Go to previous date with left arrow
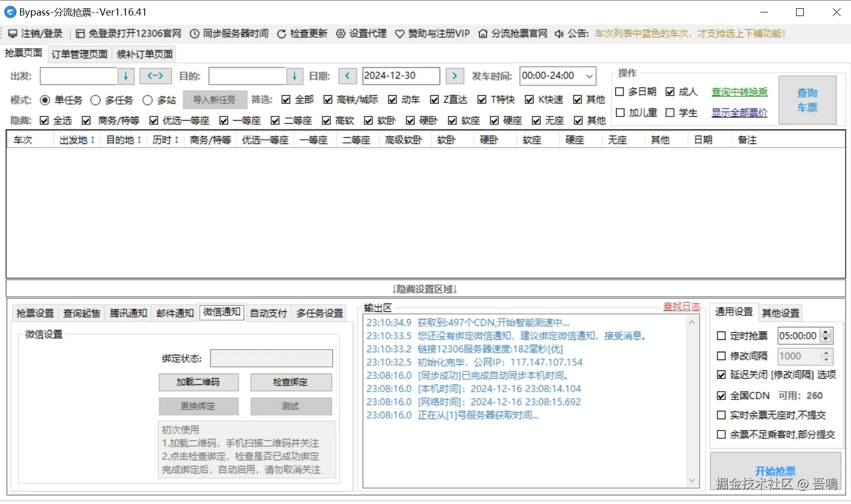851x504 pixels. pos(347,76)
